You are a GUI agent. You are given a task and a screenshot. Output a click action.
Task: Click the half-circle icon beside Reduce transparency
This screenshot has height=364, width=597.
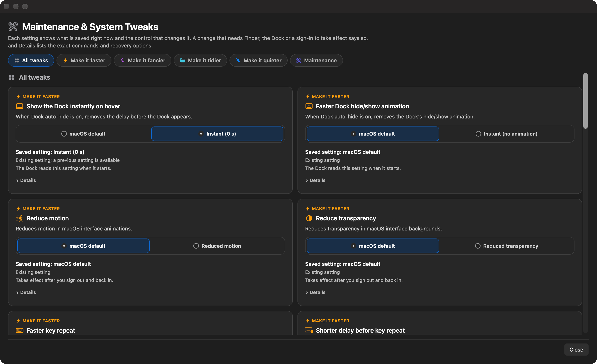coord(309,218)
